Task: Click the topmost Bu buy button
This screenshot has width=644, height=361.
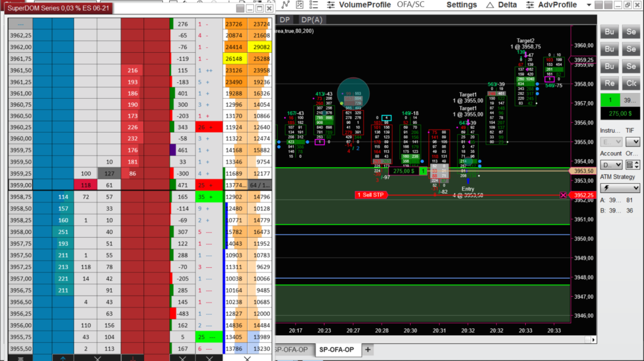Action: coord(609,31)
